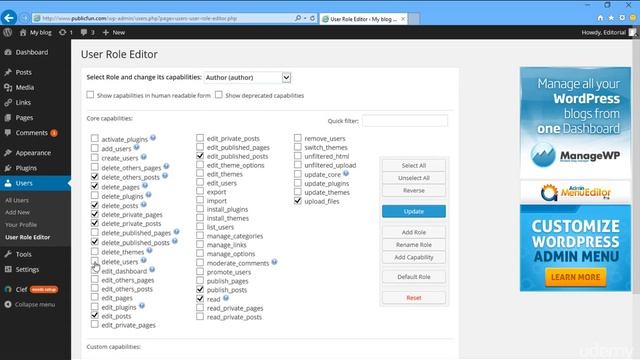
Task: Open the All Users submenu link
Action: pos(17,200)
